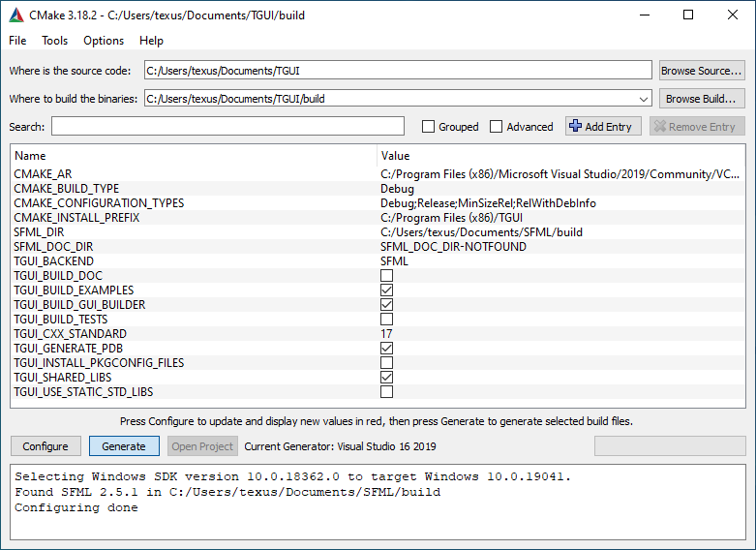Click value Debug;Release;MinSizeRel;RelWithDebInfo

point(488,203)
